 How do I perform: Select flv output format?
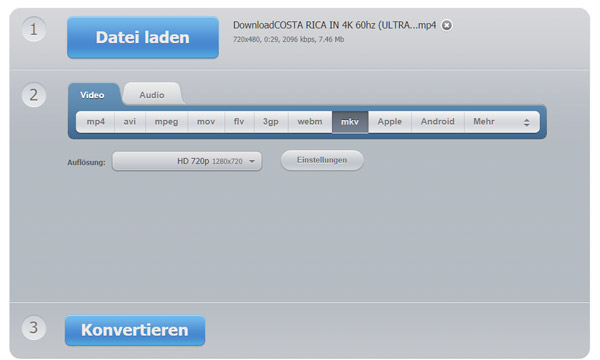(x=239, y=122)
